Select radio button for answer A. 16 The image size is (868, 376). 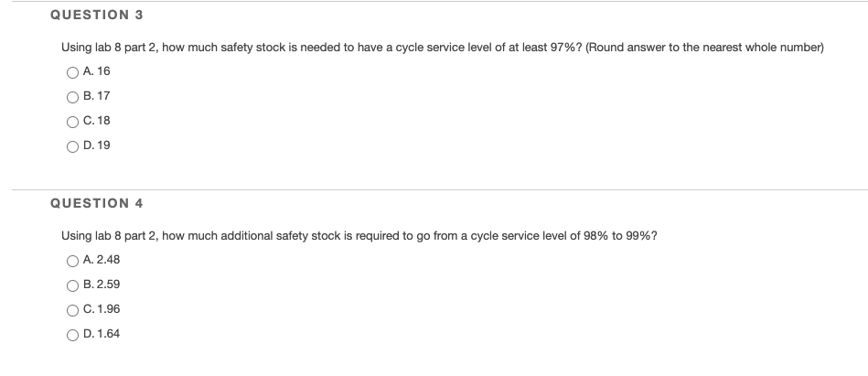[72, 72]
